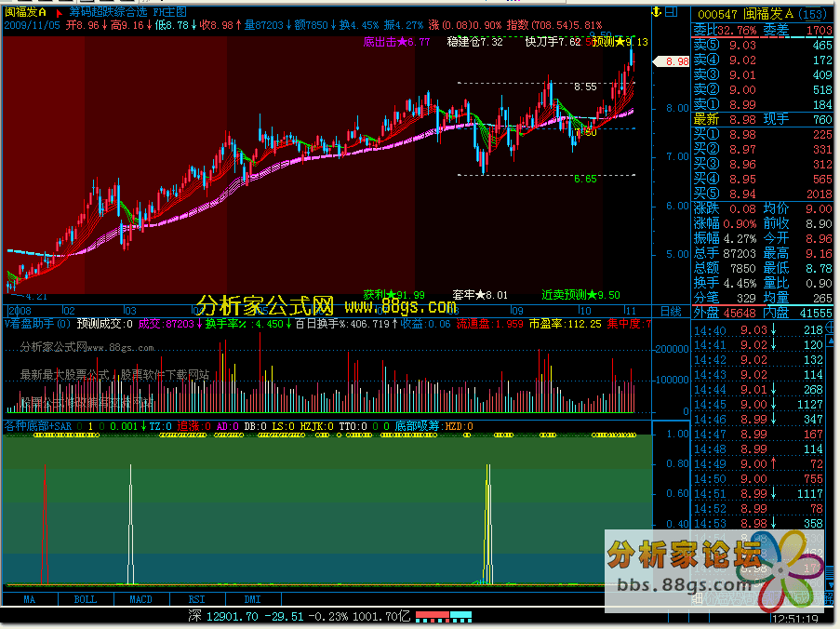Click the 8.98 current price marker tag
The width and height of the screenshot is (840, 629).
click(672, 61)
